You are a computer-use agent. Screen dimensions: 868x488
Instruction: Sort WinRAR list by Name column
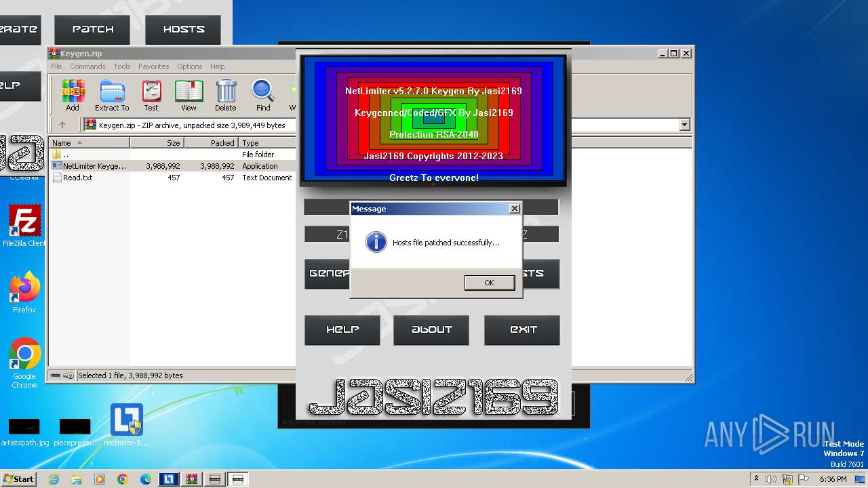90,143
